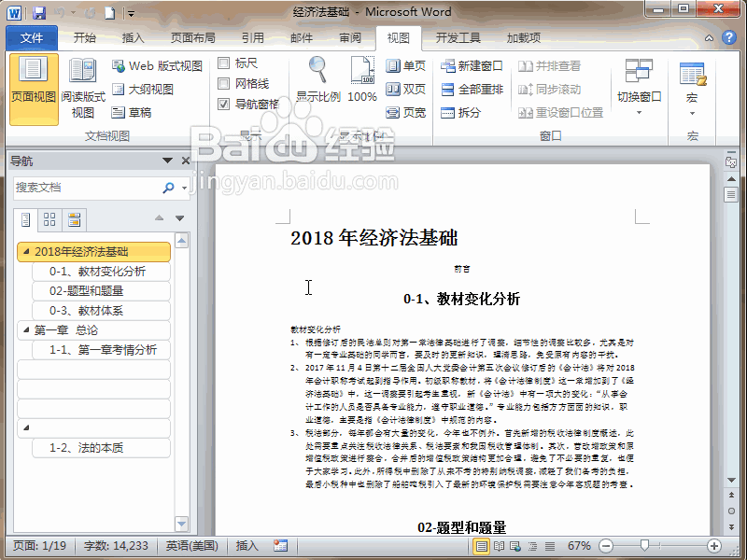
Task: Choose page width (页宽) zoom
Action: tap(405, 112)
